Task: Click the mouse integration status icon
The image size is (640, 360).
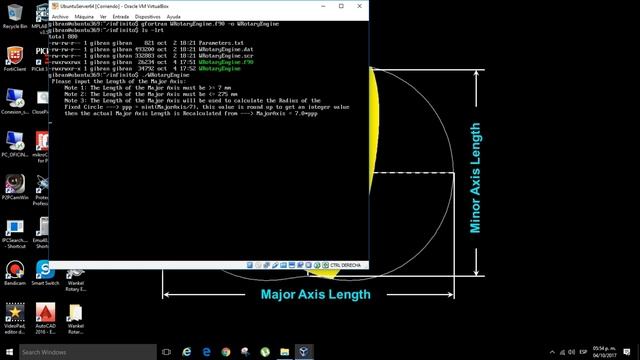Action: tap(317, 265)
